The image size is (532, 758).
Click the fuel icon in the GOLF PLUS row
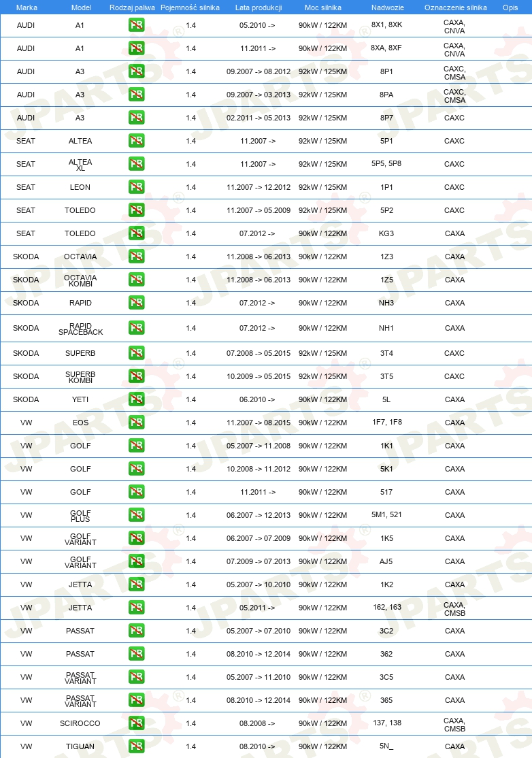coord(136,515)
